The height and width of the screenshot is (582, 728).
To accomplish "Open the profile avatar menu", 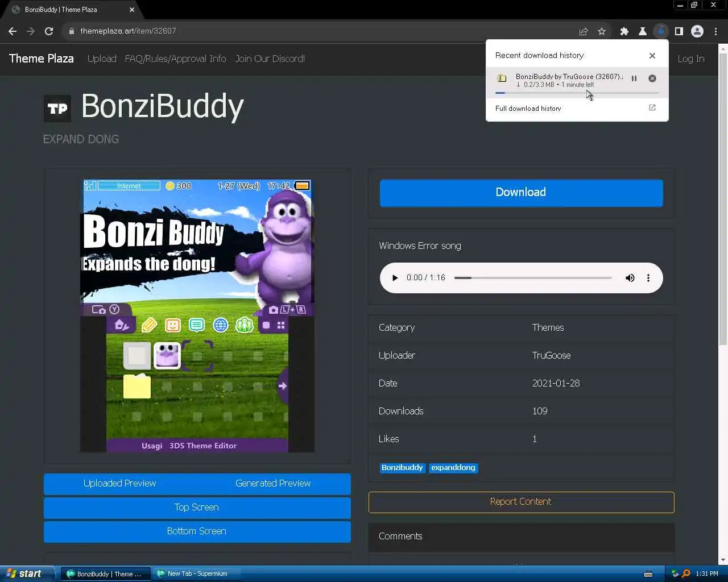I will [697, 31].
